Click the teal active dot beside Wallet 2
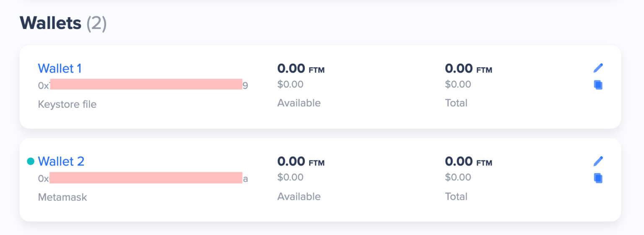 coord(31,161)
